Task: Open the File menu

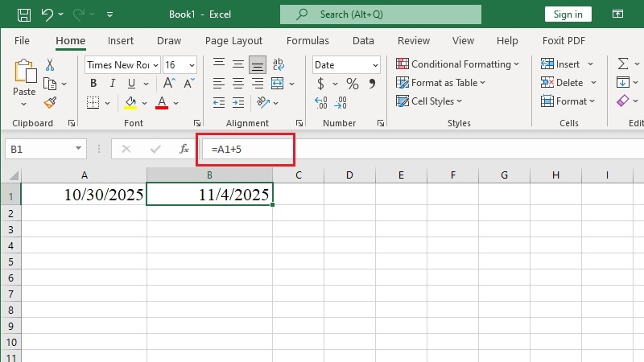Action: (x=22, y=41)
